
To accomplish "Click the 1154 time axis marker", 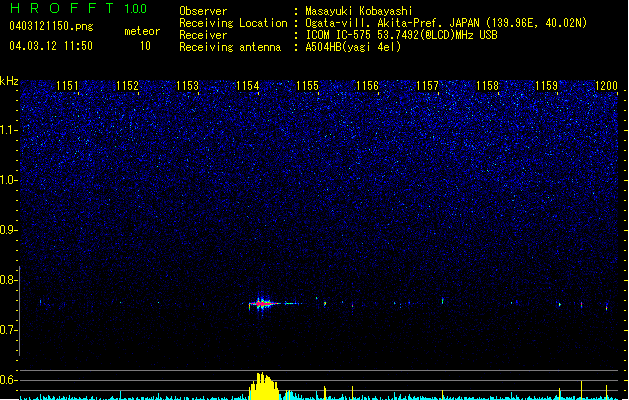I will [248, 86].
